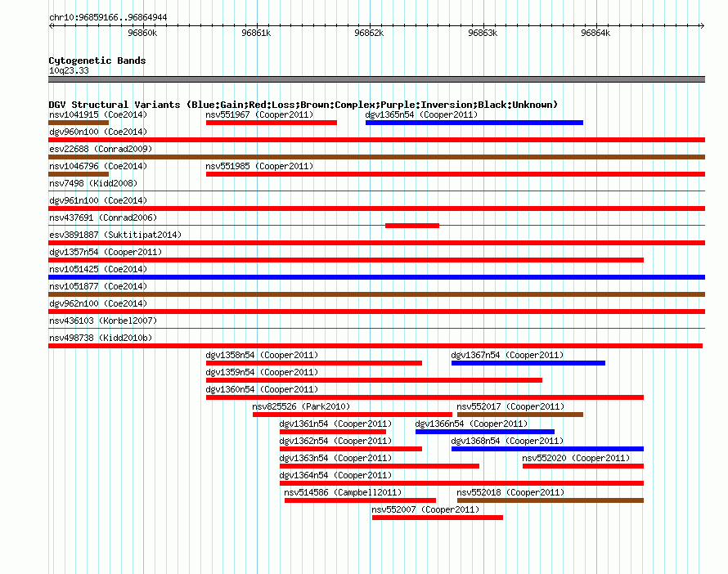Click the nsv436103 (Korbel2007) label

click(103, 321)
